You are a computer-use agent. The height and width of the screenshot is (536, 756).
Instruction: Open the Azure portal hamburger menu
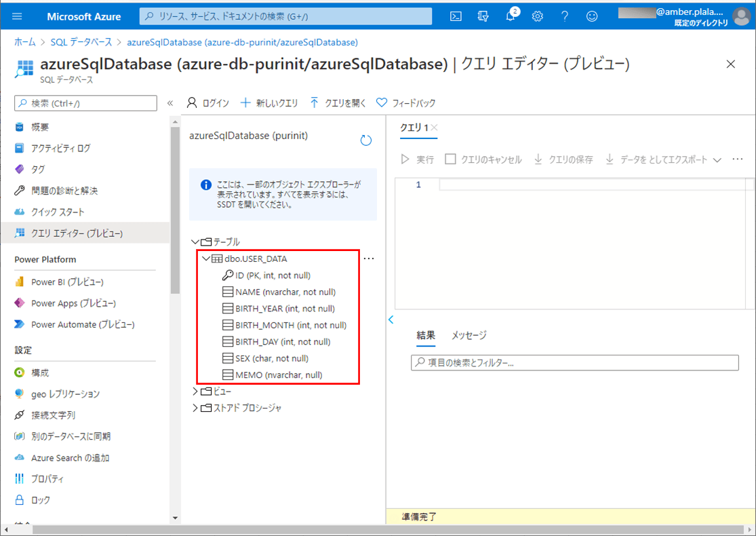[x=17, y=16]
